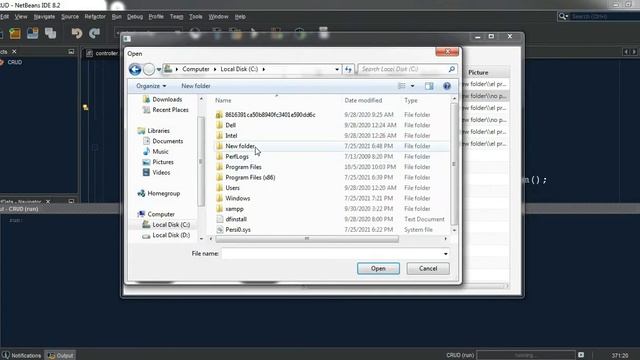Open the Refactor menu in NetBeans
The width and height of the screenshot is (640, 360).
click(95, 17)
